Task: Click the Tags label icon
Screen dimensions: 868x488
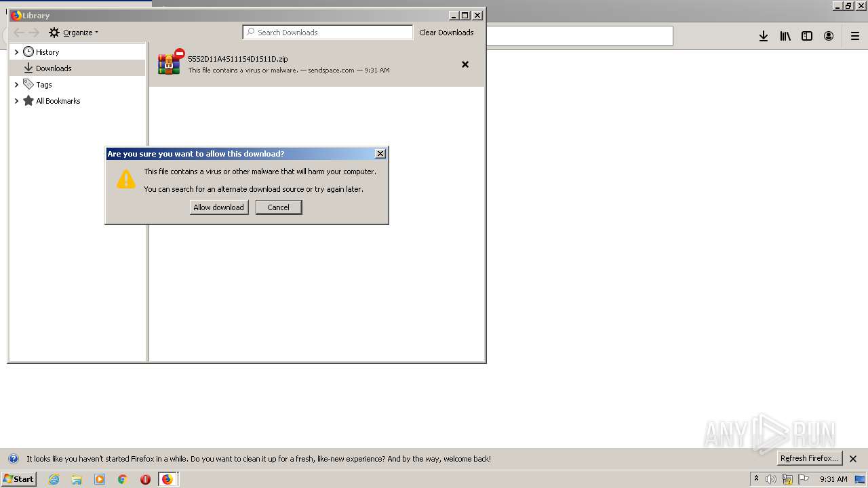Action: point(28,84)
